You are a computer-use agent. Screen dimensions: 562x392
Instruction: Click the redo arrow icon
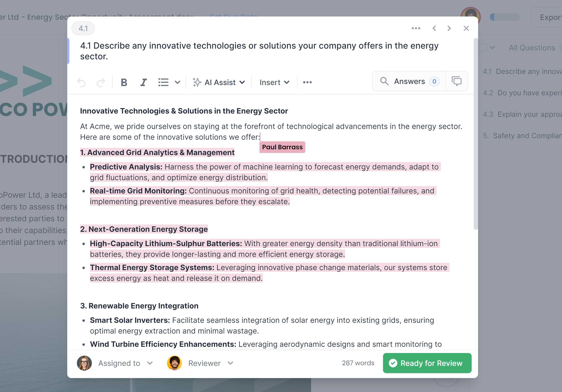tap(101, 82)
